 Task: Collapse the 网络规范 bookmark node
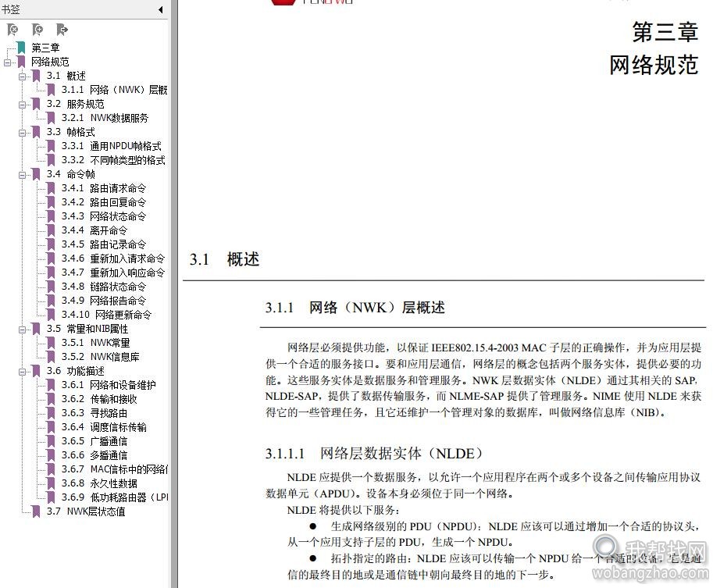tap(7, 62)
